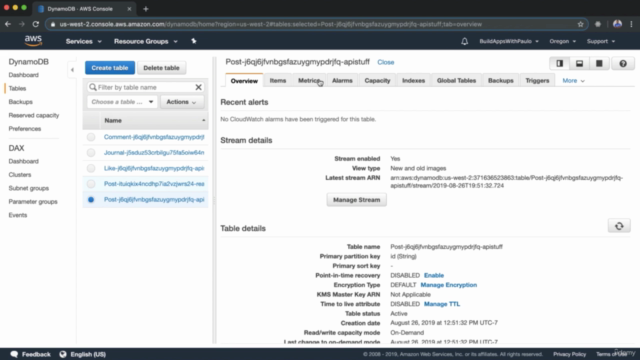Open the Manage Encryption link
The height and width of the screenshot is (360, 640).
(449, 285)
